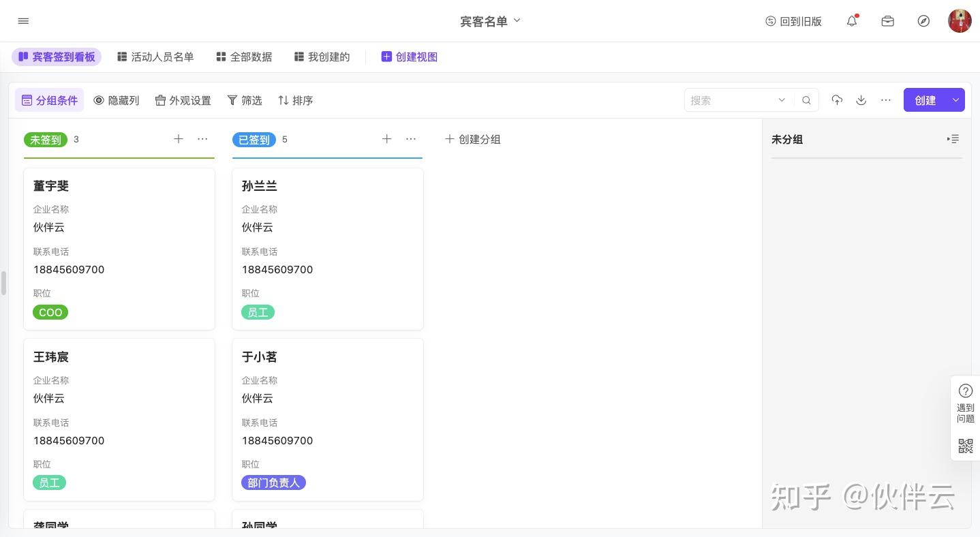The height and width of the screenshot is (537, 980).
Task: Collapse the 未分组 panel
Action: [x=953, y=139]
